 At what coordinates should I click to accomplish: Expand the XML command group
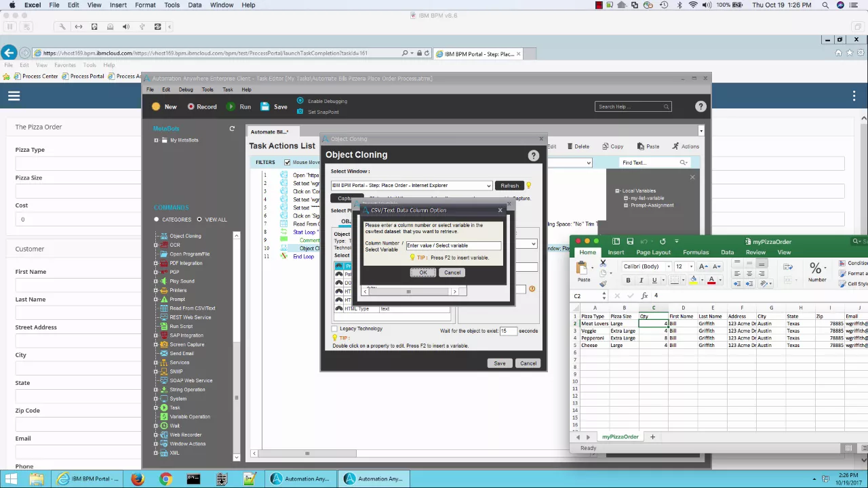click(156, 453)
